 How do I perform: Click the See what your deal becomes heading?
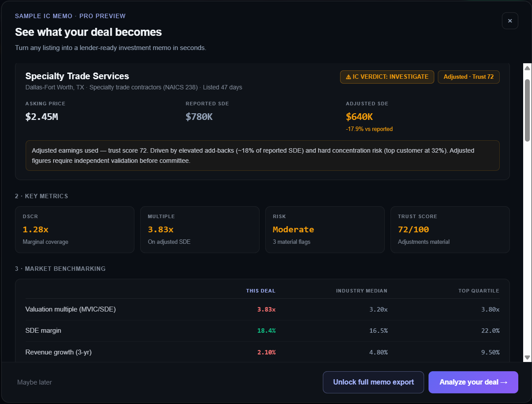88,32
